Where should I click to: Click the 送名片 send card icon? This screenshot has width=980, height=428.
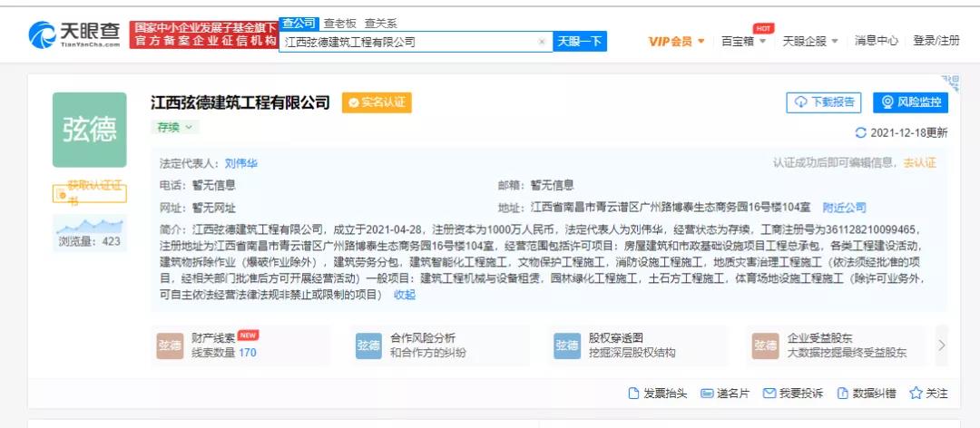pyautogui.click(x=708, y=394)
